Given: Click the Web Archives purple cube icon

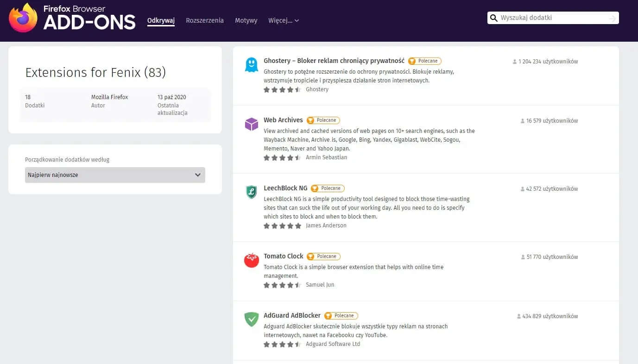Looking at the screenshot, I should pyautogui.click(x=251, y=124).
